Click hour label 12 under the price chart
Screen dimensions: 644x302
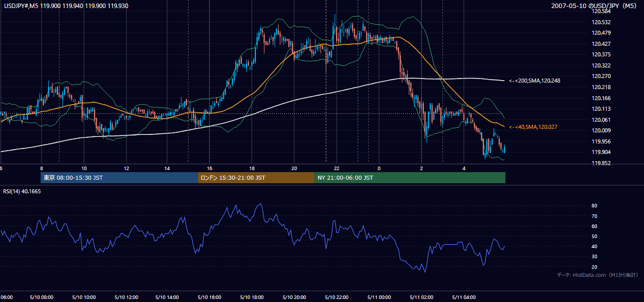[x=126, y=168]
